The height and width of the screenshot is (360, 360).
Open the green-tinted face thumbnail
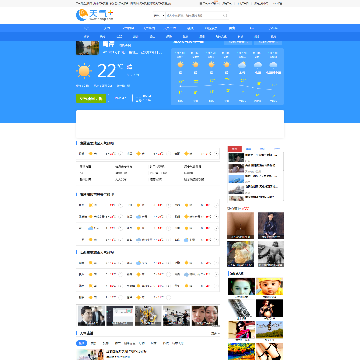(241, 286)
